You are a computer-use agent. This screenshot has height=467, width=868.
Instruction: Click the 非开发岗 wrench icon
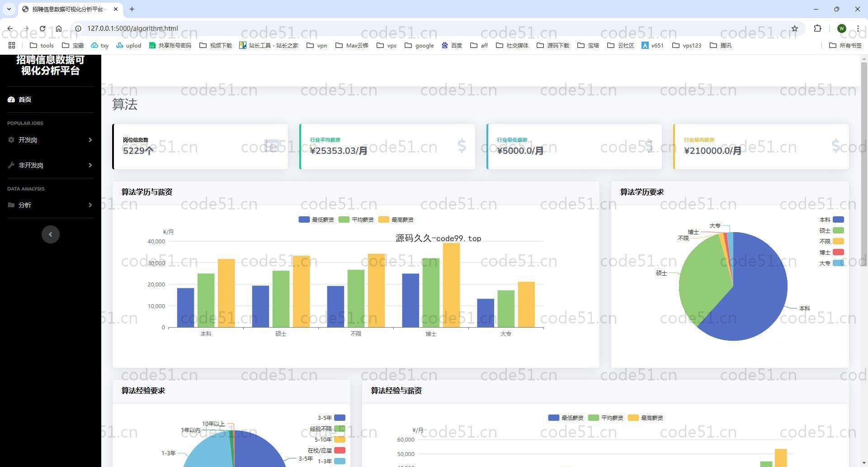click(x=11, y=165)
